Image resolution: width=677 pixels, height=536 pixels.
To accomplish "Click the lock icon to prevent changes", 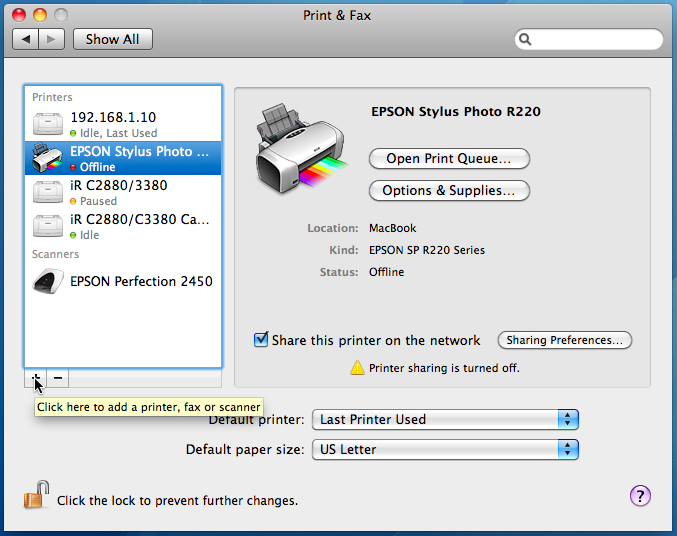I will (x=36, y=495).
